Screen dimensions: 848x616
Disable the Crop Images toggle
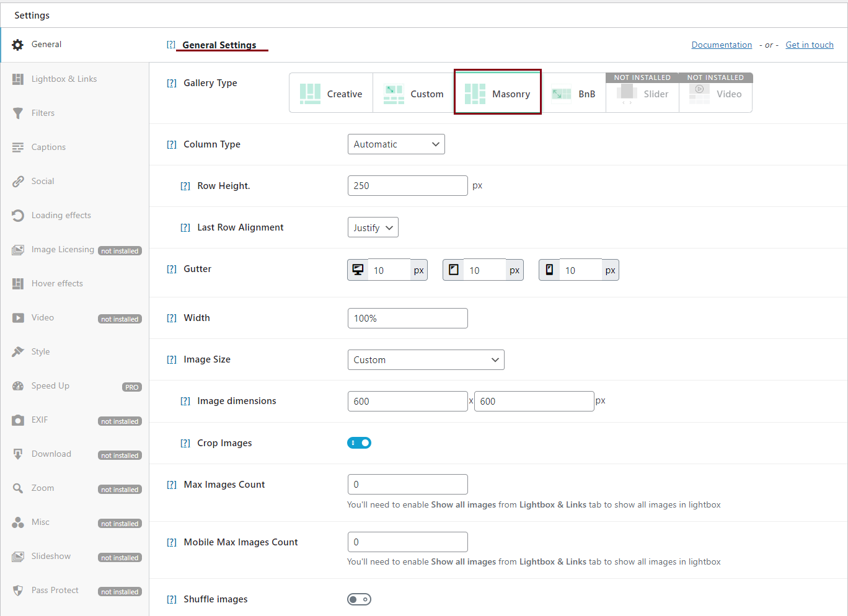click(359, 442)
